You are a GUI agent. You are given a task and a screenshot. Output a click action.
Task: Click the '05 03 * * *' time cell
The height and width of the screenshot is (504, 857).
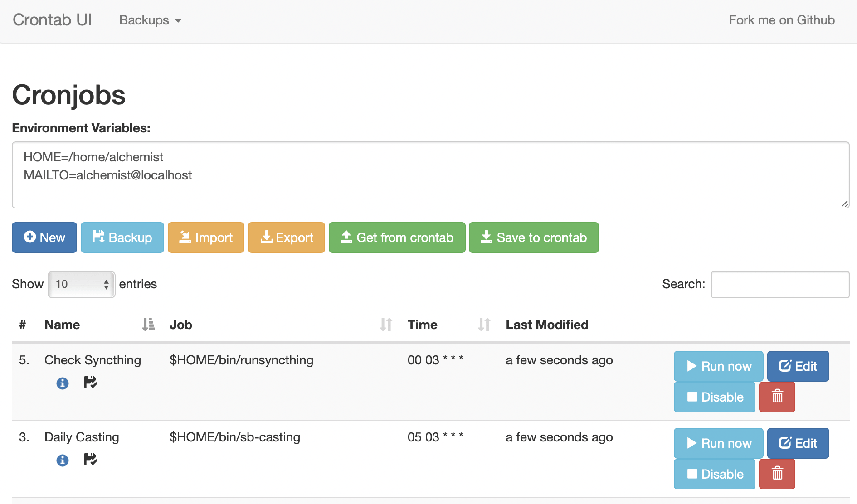[x=435, y=437]
